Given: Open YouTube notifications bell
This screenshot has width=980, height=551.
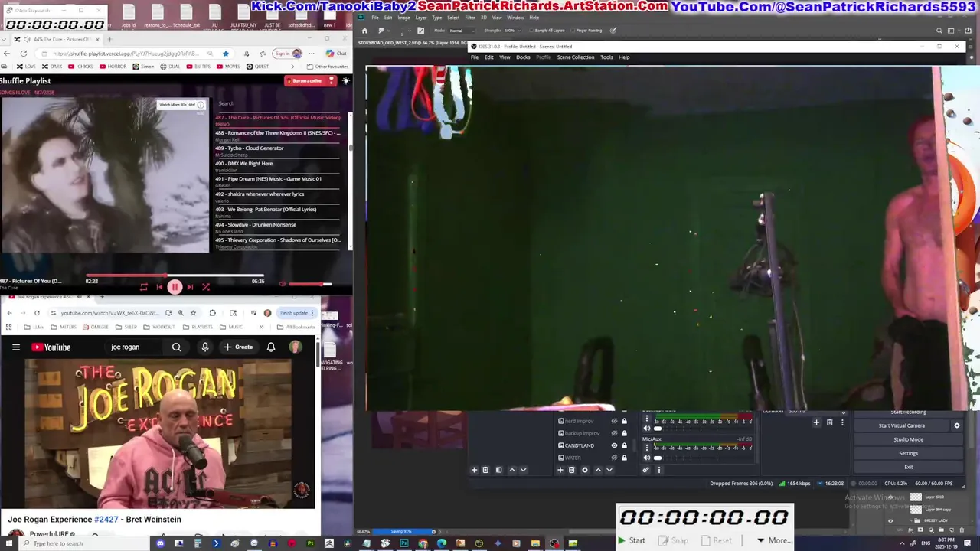Looking at the screenshot, I should [271, 347].
